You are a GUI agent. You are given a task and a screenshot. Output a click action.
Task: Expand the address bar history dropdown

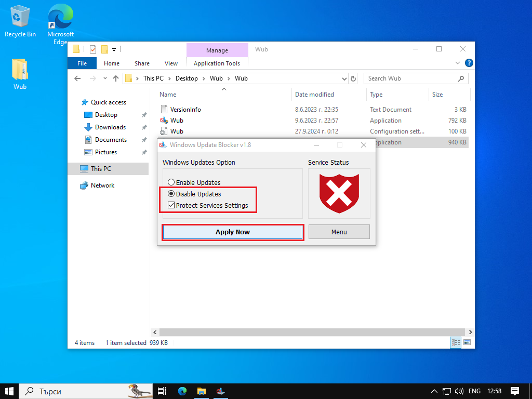[x=344, y=78]
